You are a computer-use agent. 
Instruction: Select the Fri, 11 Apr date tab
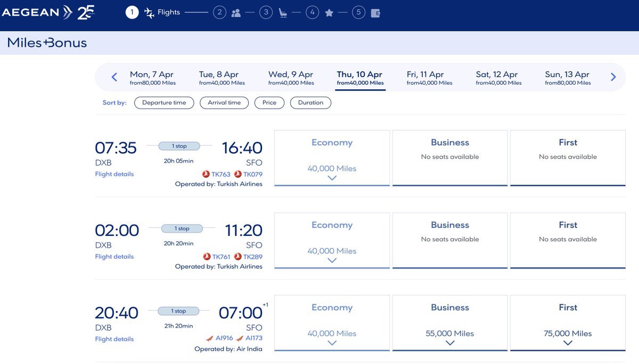pyautogui.click(x=429, y=78)
